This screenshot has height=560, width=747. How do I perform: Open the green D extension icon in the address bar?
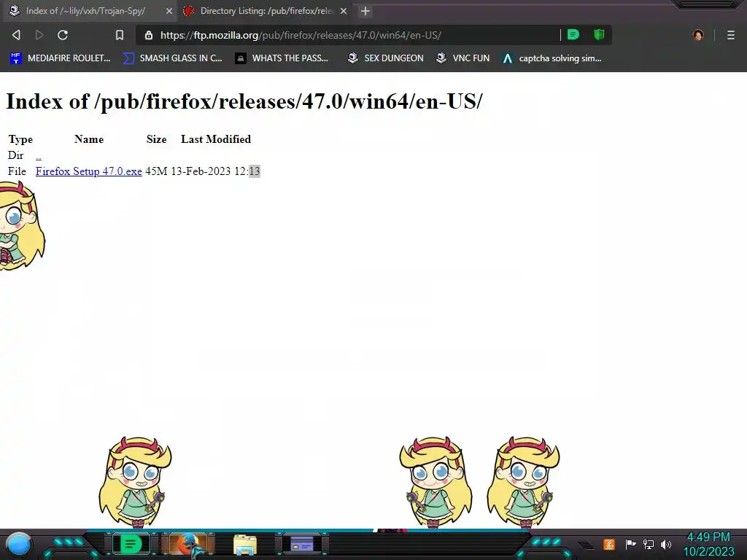573,34
